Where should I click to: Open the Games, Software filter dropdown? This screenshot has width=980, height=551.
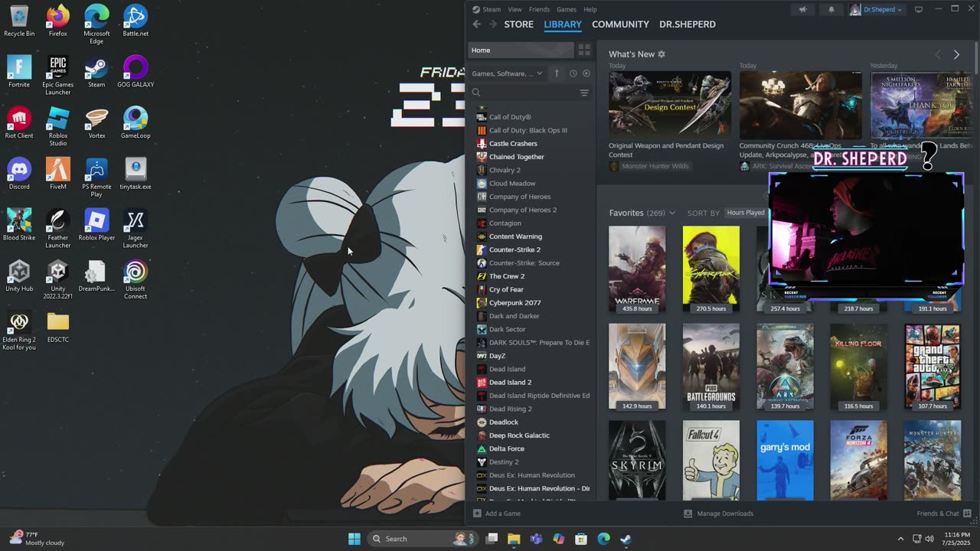508,73
